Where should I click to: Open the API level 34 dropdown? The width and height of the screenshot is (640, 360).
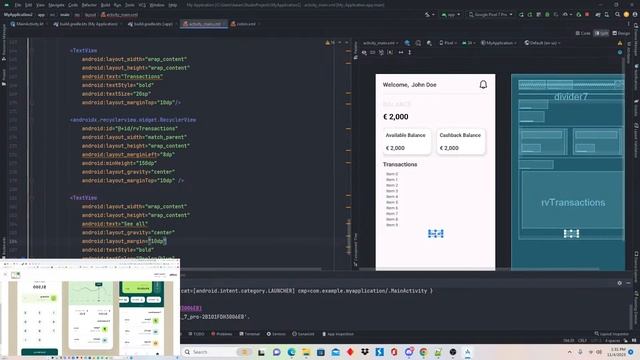(468, 43)
